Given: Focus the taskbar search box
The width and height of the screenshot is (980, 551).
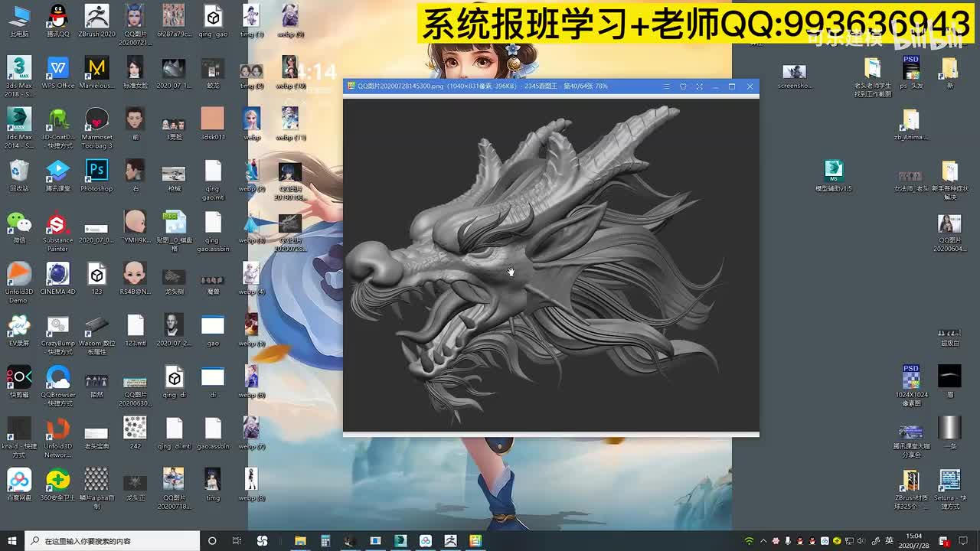Looking at the screenshot, I should [x=112, y=540].
